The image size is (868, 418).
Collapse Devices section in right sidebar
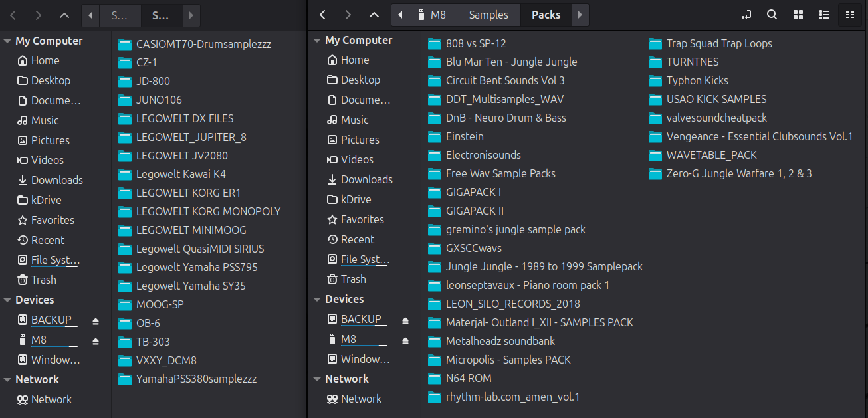pyautogui.click(x=317, y=300)
